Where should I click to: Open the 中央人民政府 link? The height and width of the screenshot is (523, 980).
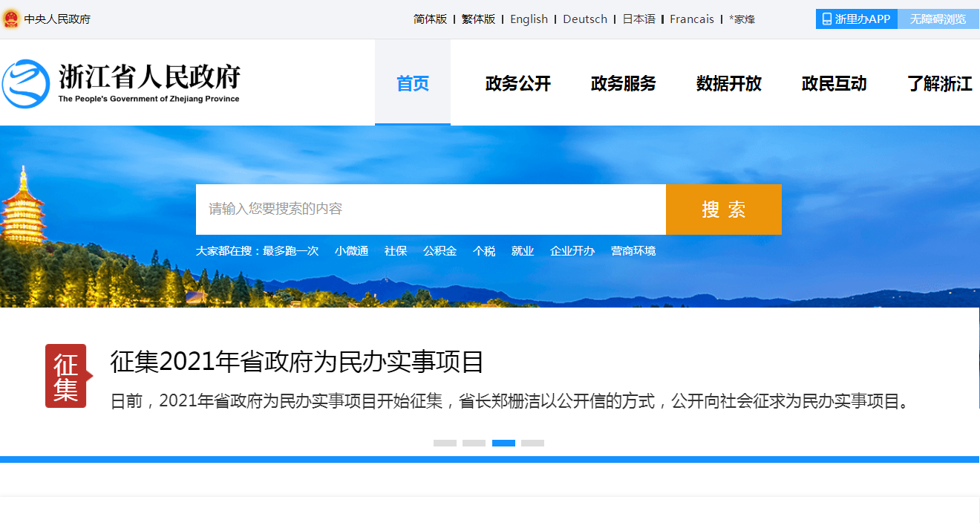[57, 19]
